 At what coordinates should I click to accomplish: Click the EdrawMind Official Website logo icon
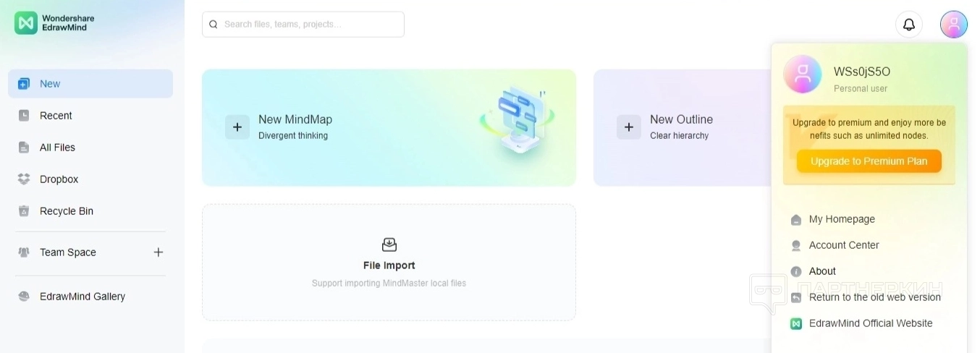click(x=796, y=324)
